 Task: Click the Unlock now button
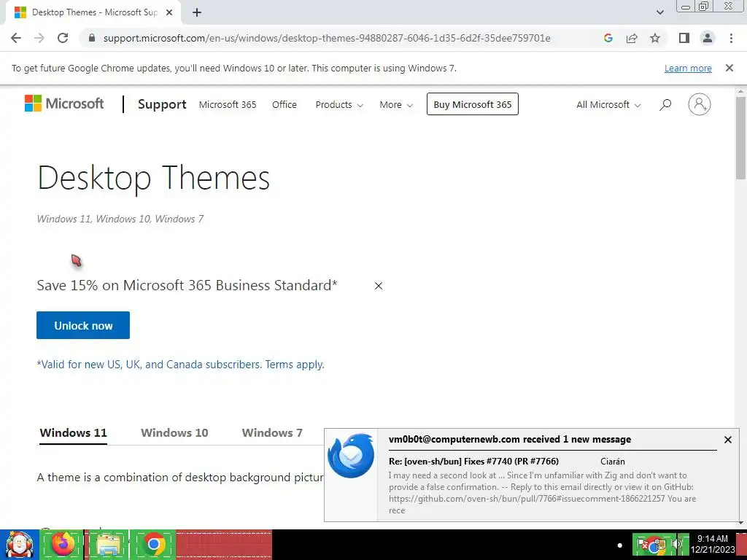click(x=83, y=325)
